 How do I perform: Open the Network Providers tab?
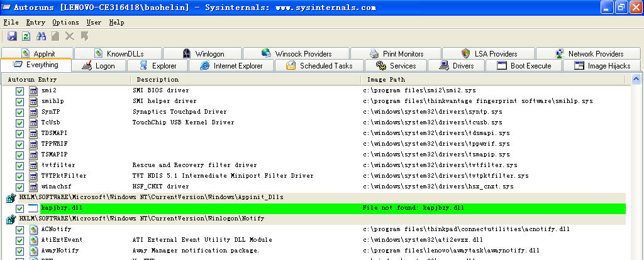[589, 54]
